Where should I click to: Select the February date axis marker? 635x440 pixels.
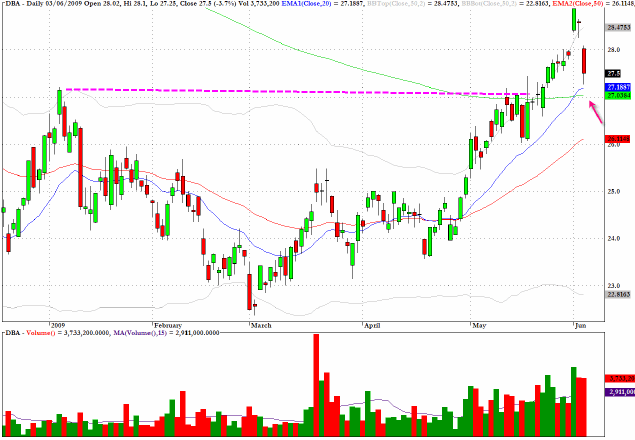click(168, 325)
